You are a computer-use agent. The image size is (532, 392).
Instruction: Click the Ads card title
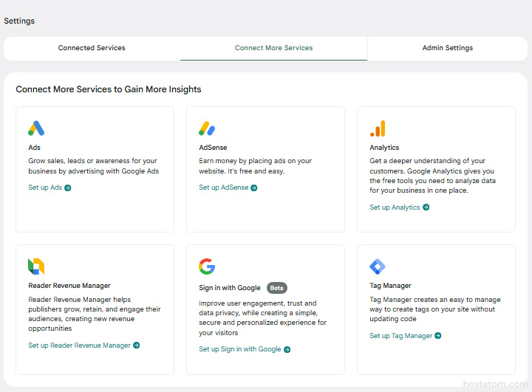click(x=34, y=148)
